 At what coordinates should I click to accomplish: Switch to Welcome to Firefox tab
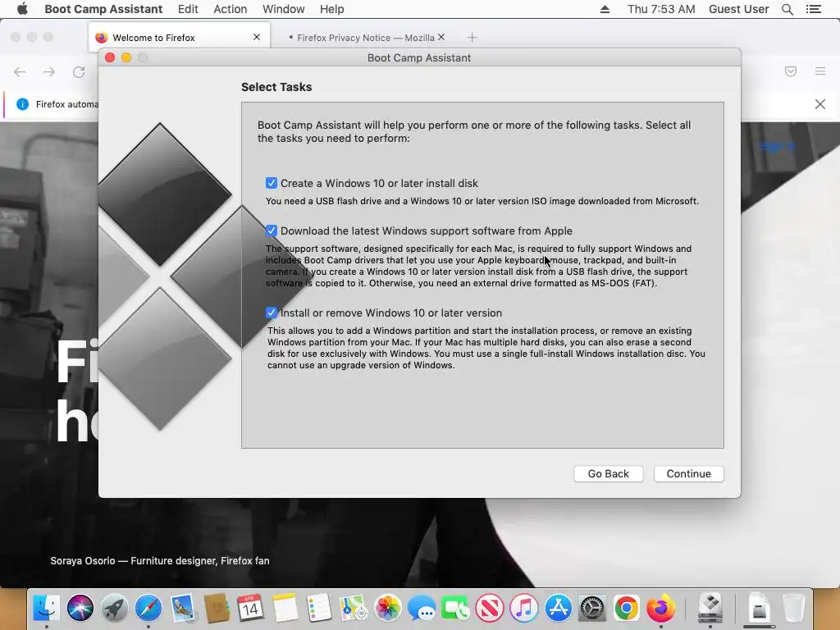[x=179, y=38]
